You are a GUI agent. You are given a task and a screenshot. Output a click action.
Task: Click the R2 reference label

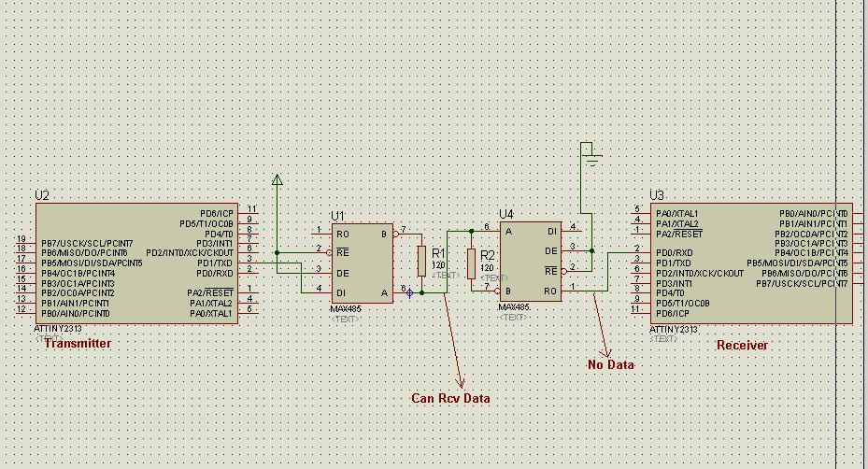coord(487,255)
